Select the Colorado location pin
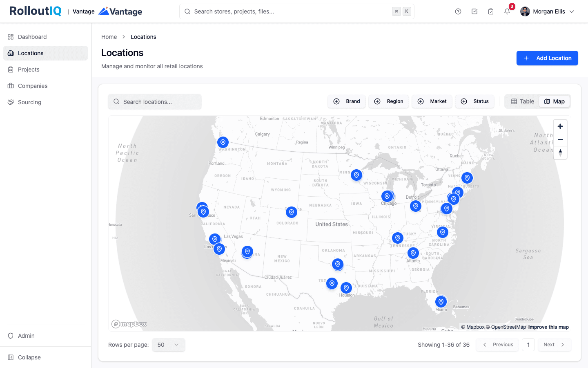This screenshot has height=368, width=588. [x=291, y=212]
